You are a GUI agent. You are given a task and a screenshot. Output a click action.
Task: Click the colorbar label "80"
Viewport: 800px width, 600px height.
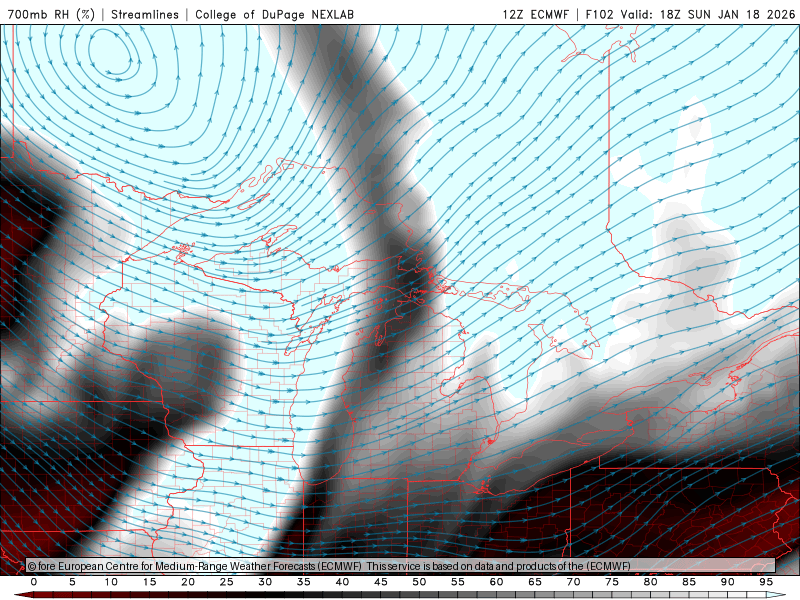pyautogui.click(x=650, y=582)
